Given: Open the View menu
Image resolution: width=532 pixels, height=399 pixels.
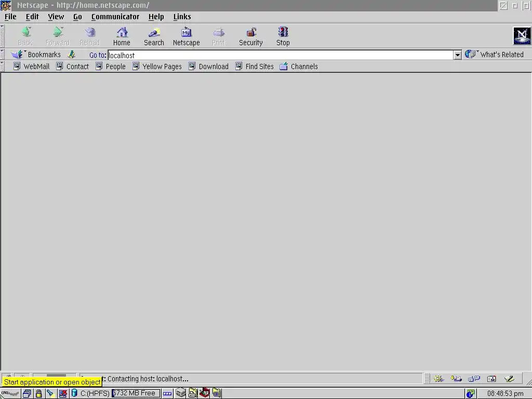Looking at the screenshot, I should point(56,17).
